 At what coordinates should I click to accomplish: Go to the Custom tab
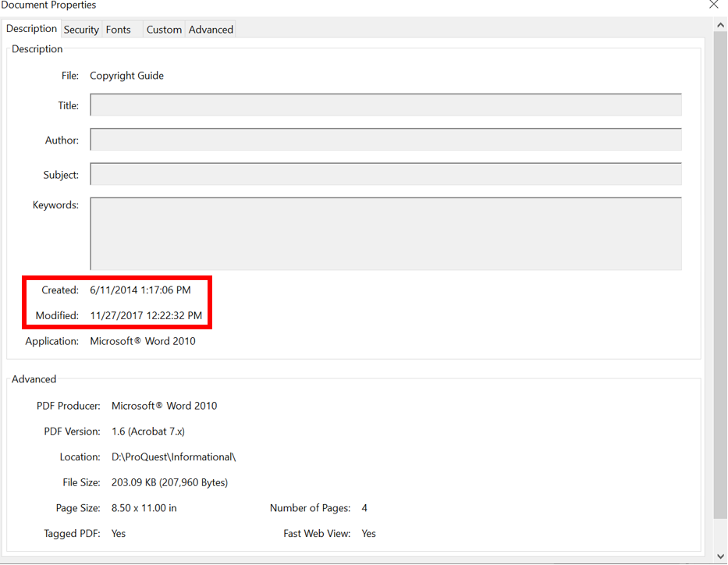tap(164, 30)
